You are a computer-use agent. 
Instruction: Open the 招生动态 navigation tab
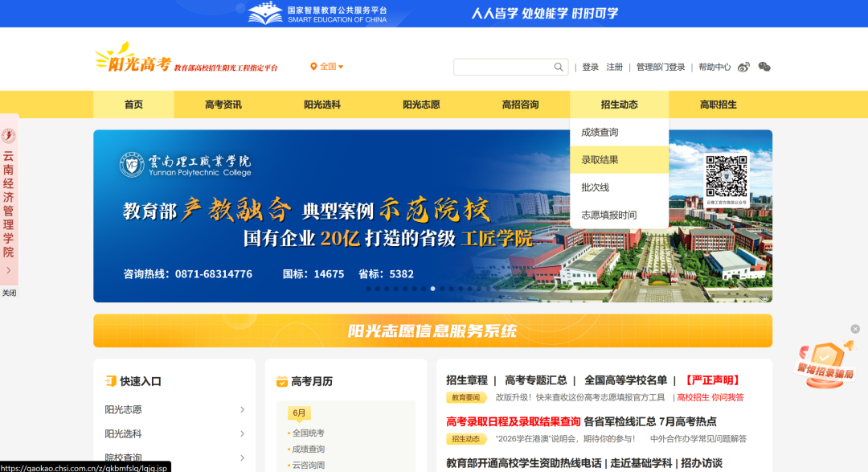620,105
